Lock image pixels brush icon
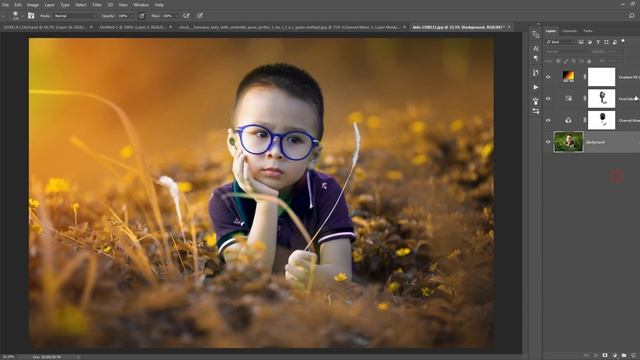Screen dimensions: 640x360 [x=566, y=61]
